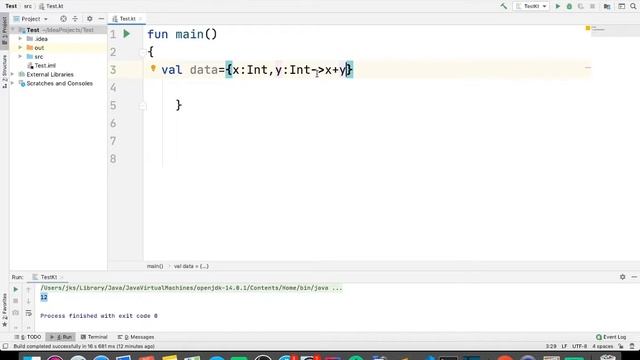640x360 pixels.
Task: Click the yellow inspection indicator square
Action: click(588, 28)
